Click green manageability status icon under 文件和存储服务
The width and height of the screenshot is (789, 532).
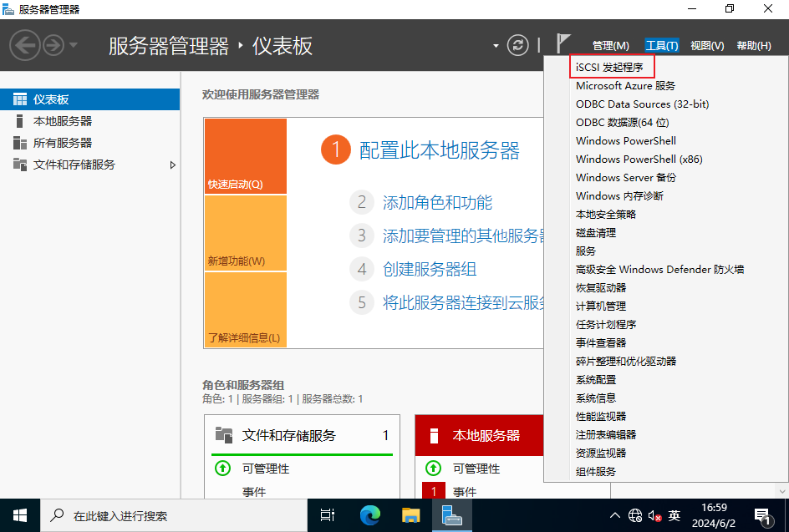(222, 469)
